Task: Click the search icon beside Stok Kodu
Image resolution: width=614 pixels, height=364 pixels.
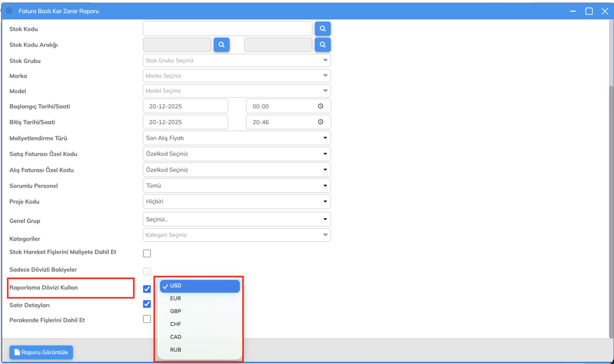Action: pos(323,29)
